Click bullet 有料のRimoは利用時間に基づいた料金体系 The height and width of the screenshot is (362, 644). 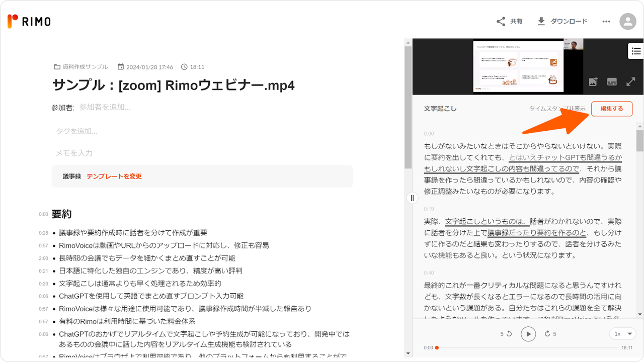click(127, 321)
